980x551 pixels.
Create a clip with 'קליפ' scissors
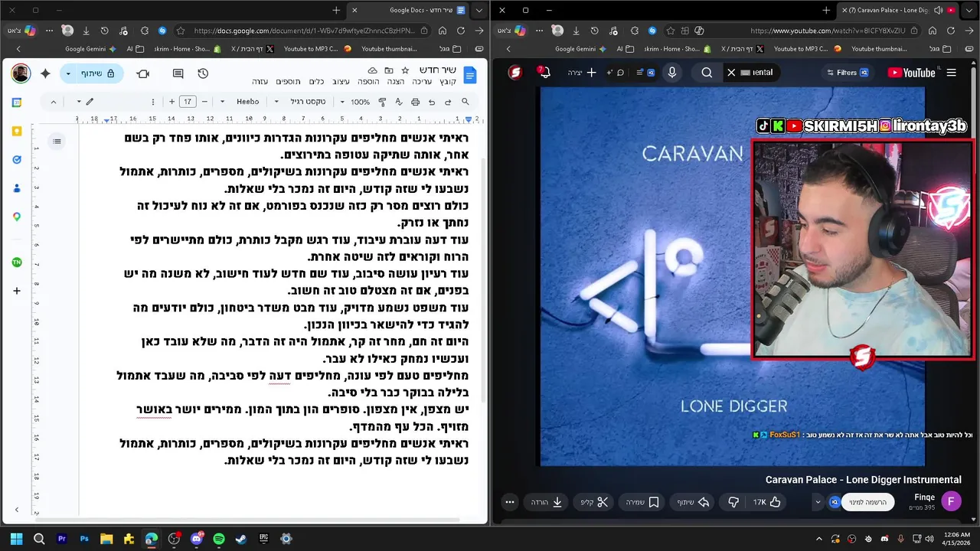(x=594, y=502)
